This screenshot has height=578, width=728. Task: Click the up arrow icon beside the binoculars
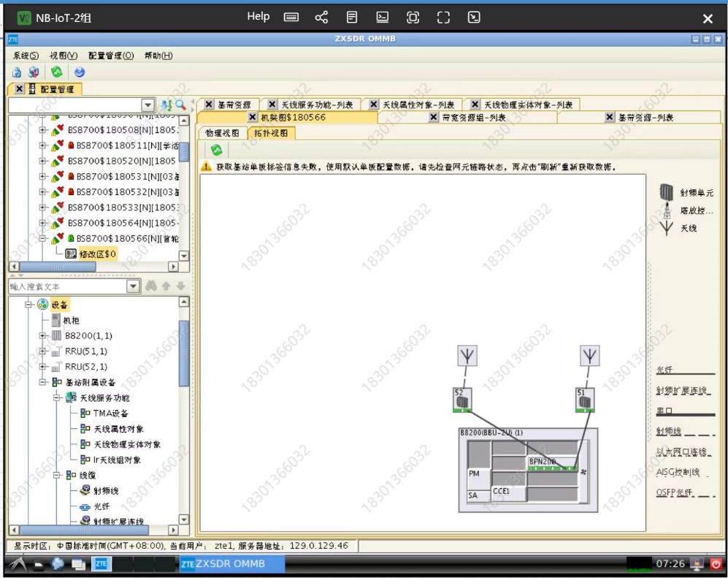166,286
